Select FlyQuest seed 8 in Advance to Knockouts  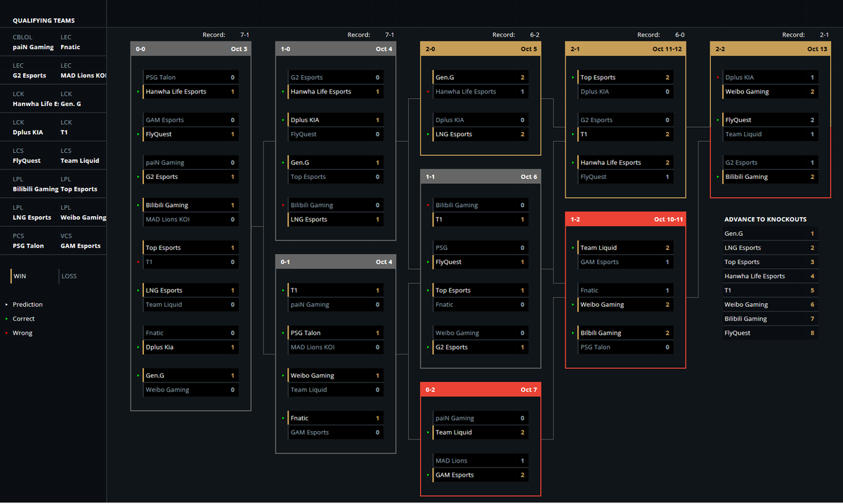point(770,333)
